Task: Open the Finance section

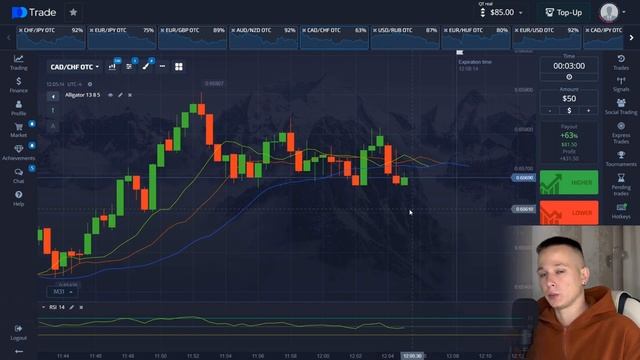Action: [x=18, y=85]
